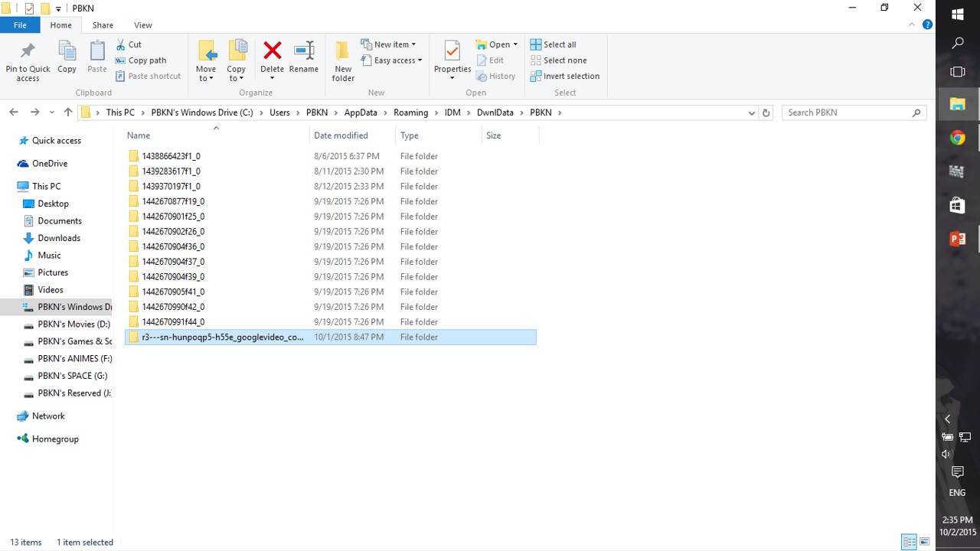Click Copy path in Clipboard group

141,60
